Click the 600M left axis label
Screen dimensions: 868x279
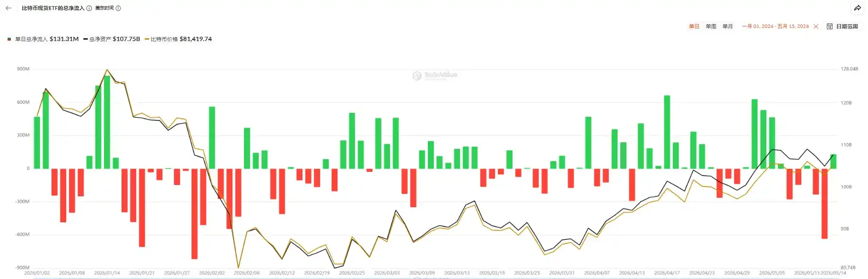point(23,102)
